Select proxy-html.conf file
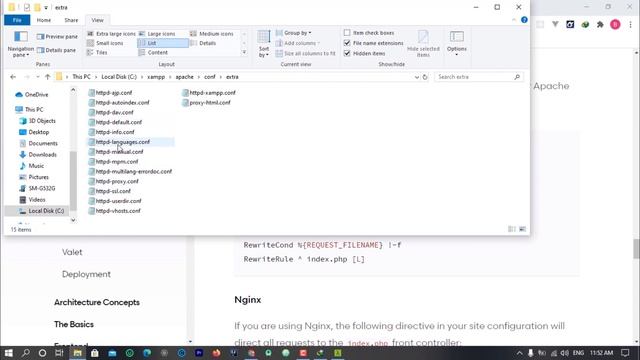This screenshot has width=640, height=360. (x=207, y=102)
